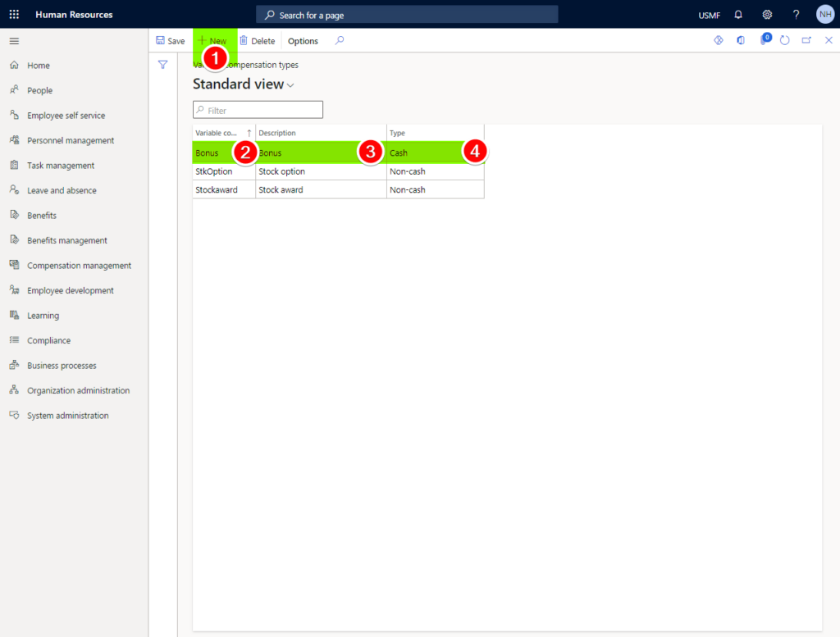Focus the grid Filter field
This screenshot has width=840, height=637.
pos(258,110)
